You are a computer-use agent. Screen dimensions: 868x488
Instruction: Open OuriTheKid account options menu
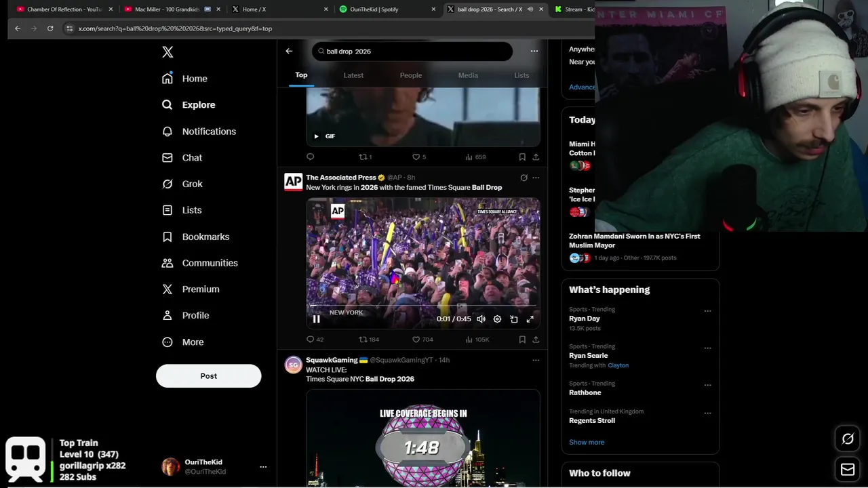coord(263,467)
